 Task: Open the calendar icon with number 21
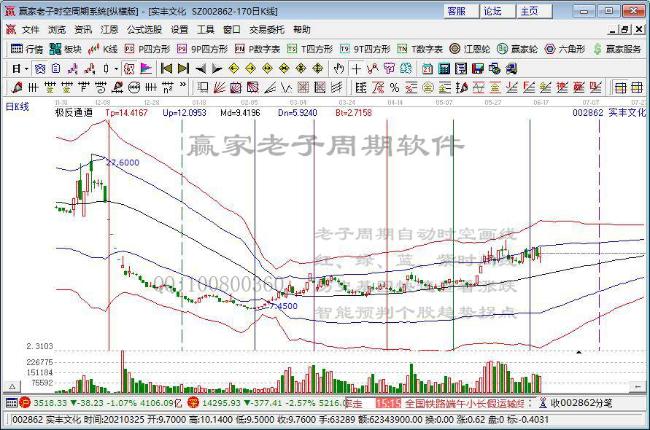coord(427,68)
